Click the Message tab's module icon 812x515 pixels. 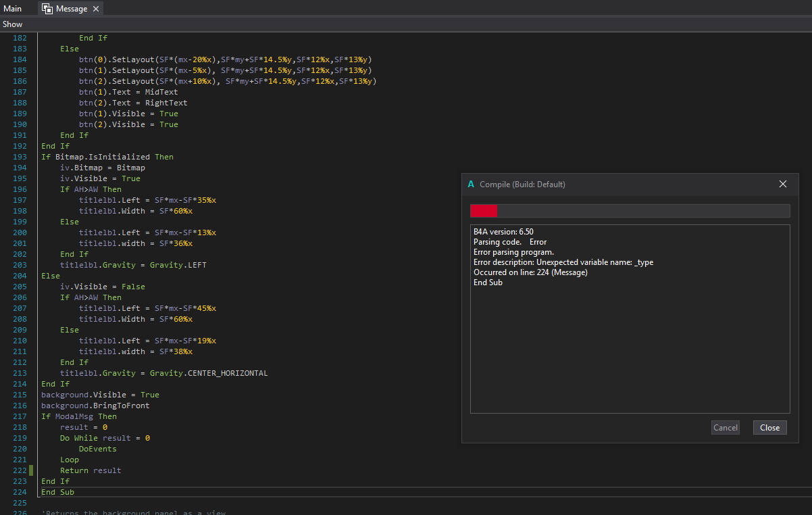pyautogui.click(x=47, y=9)
